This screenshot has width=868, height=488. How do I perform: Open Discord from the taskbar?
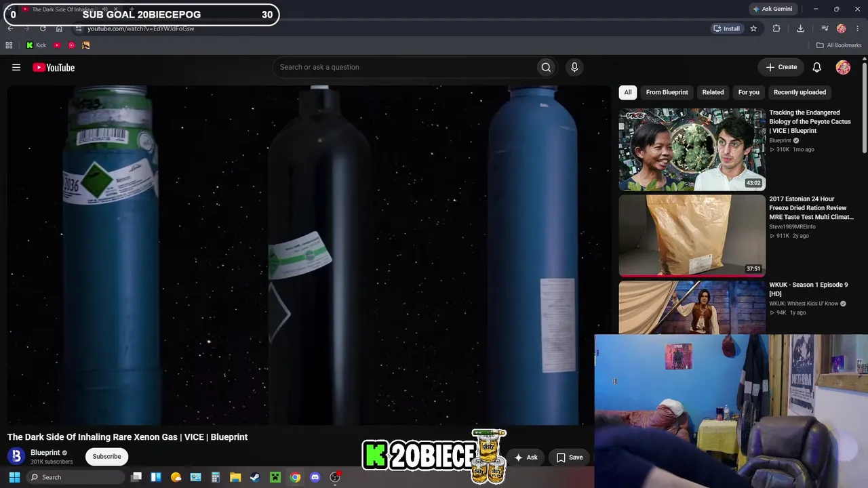tap(315, 477)
